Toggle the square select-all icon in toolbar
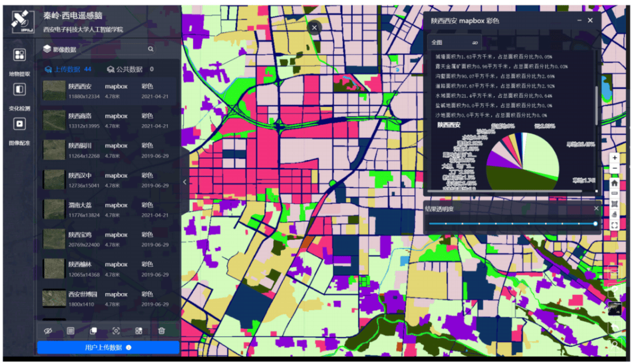Screen dimensions: 633x364 [x=70, y=331]
